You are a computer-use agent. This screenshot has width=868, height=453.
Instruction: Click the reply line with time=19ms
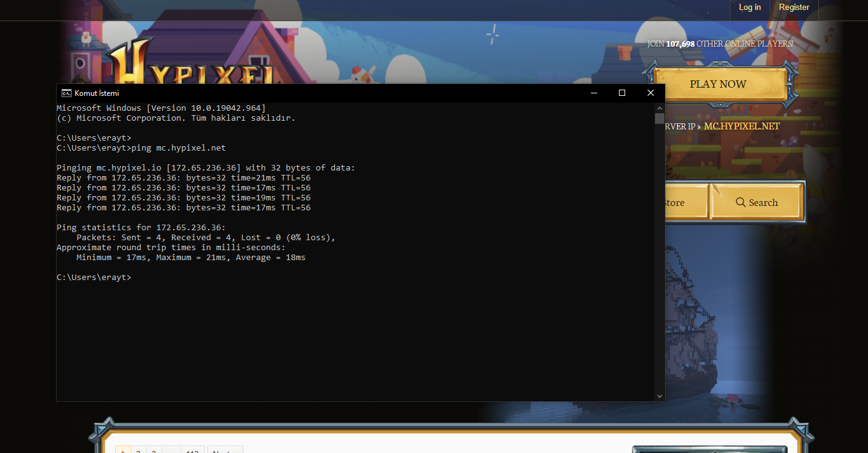click(x=184, y=198)
